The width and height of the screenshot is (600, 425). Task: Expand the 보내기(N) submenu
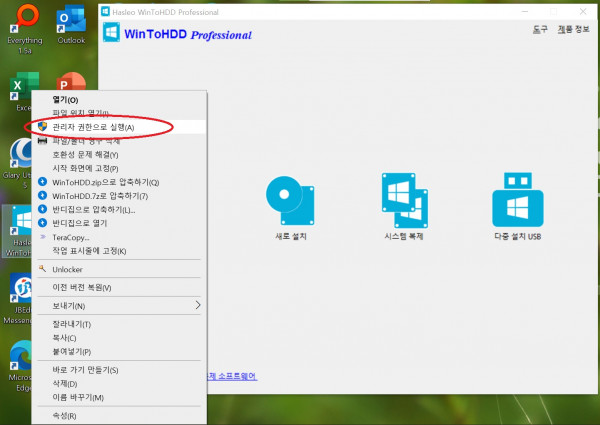coord(120,306)
